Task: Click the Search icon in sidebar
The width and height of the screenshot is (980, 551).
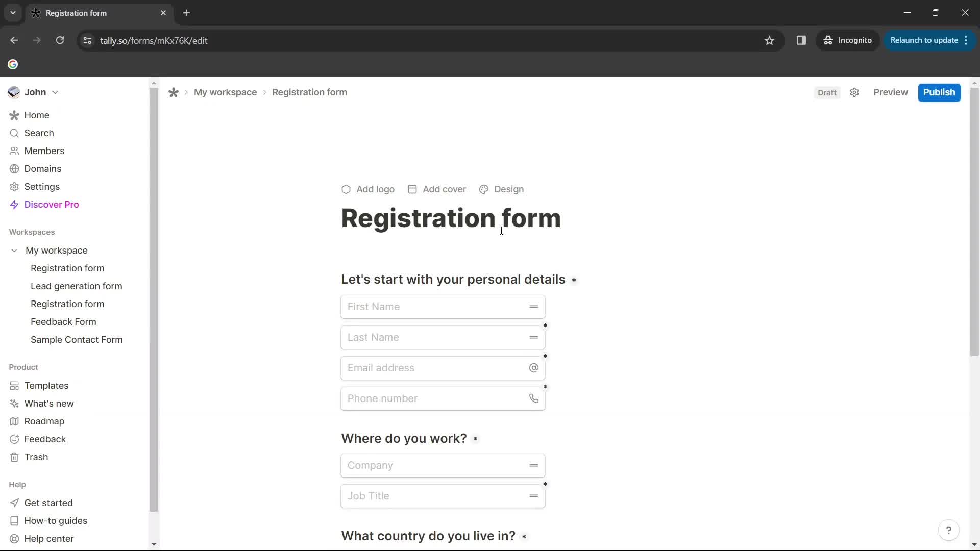Action: [x=13, y=133]
